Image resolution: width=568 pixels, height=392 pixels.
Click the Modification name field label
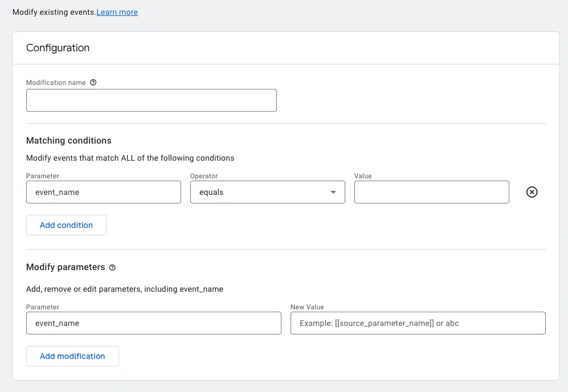[56, 83]
